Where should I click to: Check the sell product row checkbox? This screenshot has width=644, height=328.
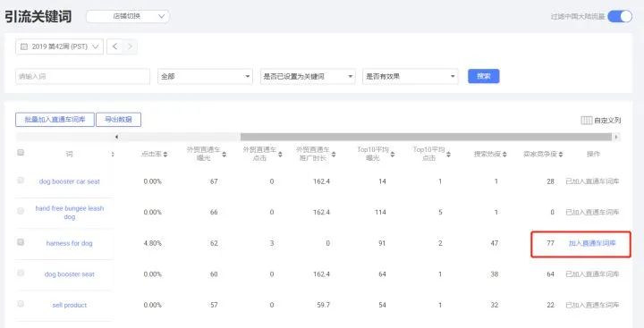[21, 304]
